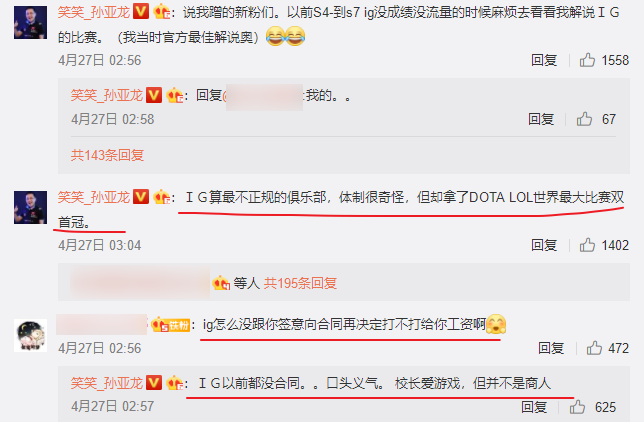Reply to the 03:04 comment about IG club
This screenshot has height=422, width=644.
[544, 245]
